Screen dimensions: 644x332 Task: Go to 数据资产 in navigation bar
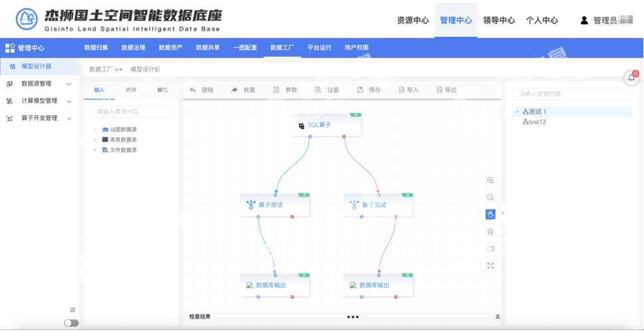(170, 47)
